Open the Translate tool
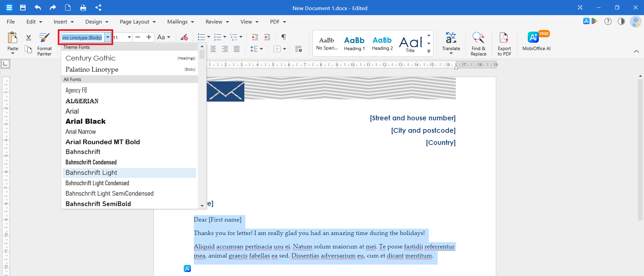Screen dimensions: 644x276 coord(451,41)
